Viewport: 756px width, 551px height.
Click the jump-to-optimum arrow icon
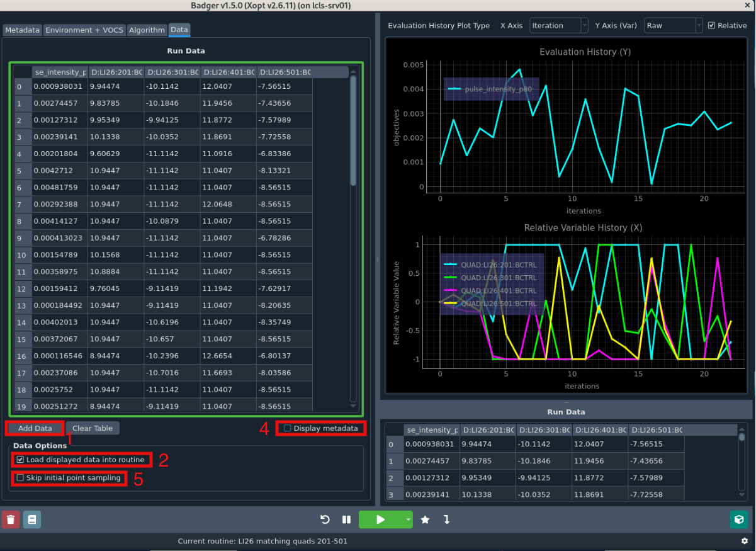pos(446,520)
